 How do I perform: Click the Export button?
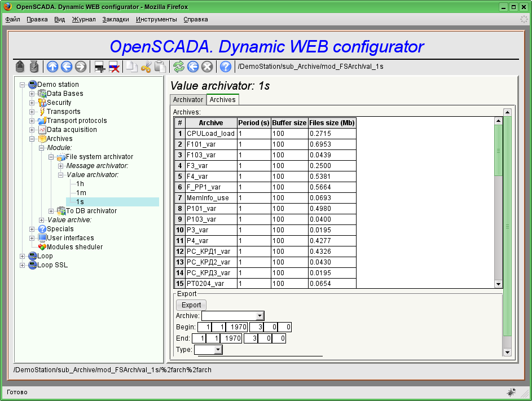(191, 305)
